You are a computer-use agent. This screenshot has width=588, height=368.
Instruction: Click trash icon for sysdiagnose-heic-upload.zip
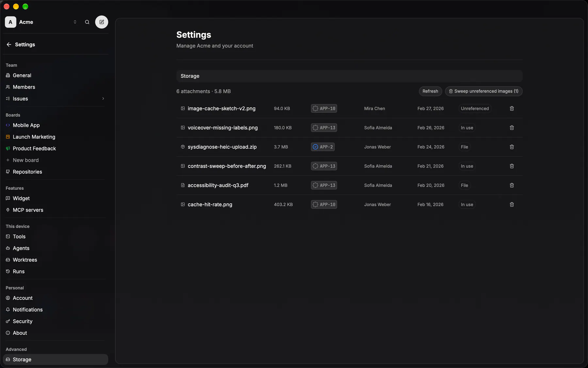coord(512,147)
